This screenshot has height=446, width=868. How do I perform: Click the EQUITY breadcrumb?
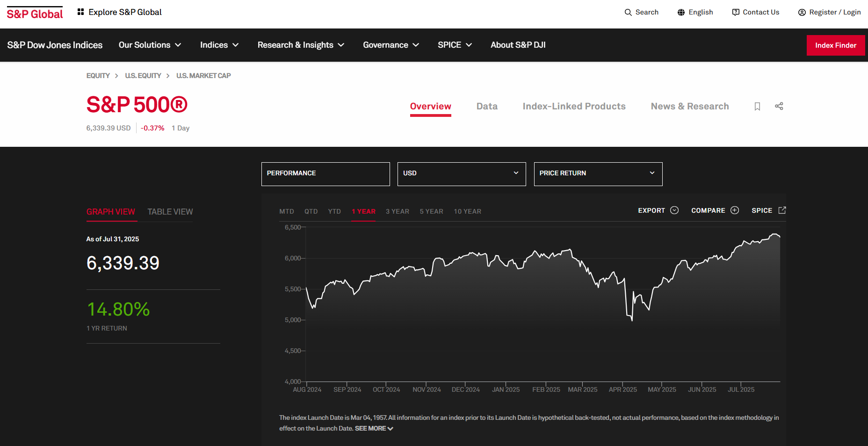click(x=98, y=76)
